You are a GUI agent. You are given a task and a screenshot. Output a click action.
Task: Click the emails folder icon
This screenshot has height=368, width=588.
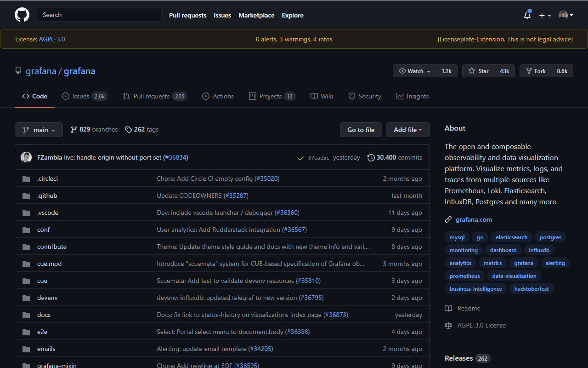pos(26,349)
